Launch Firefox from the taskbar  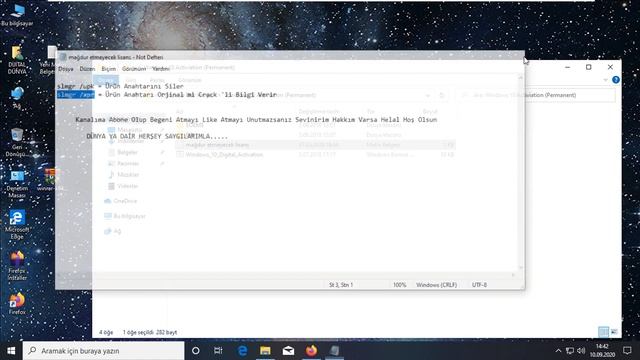point(311,351)
